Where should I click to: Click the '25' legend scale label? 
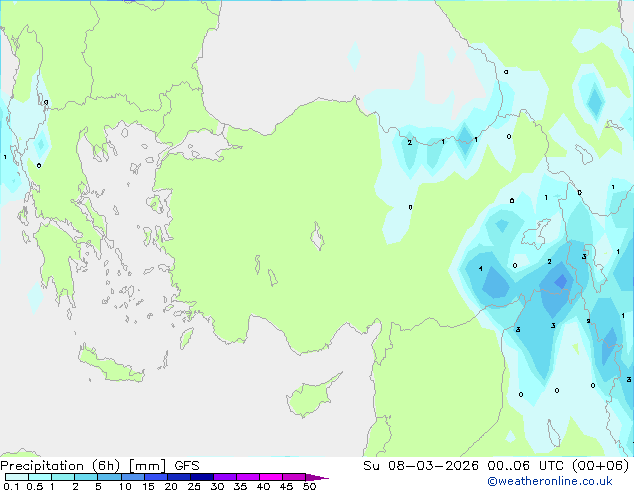(194, 486)
